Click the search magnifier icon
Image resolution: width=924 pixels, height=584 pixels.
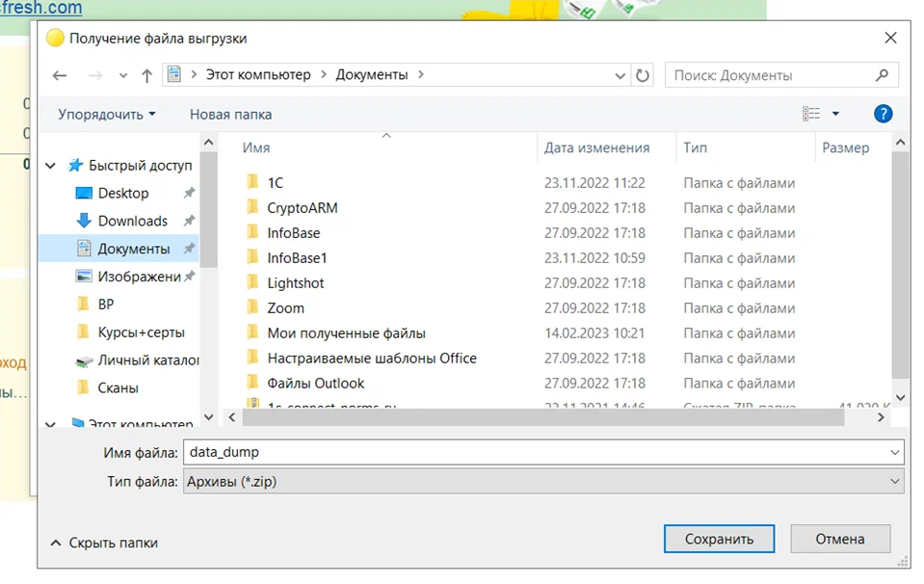(x=882, y=75)
